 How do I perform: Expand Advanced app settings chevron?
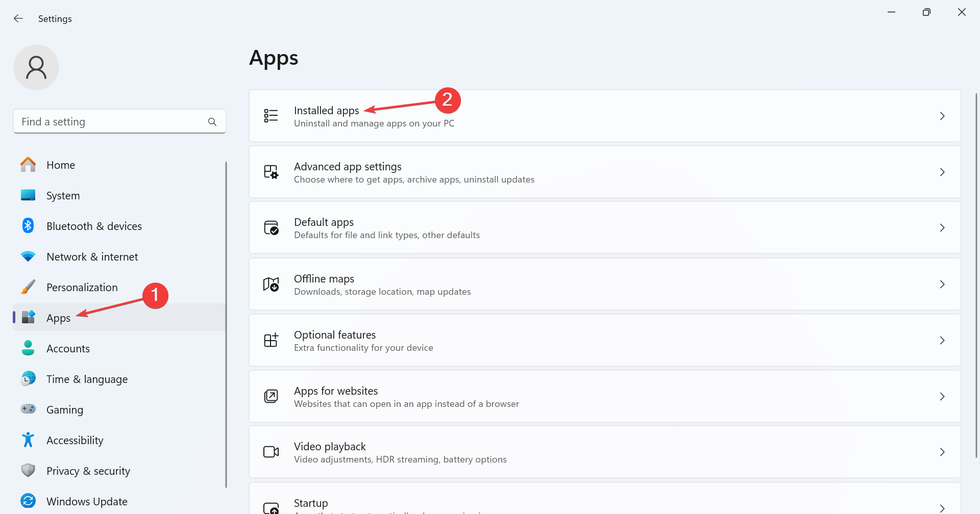[942, 172]
